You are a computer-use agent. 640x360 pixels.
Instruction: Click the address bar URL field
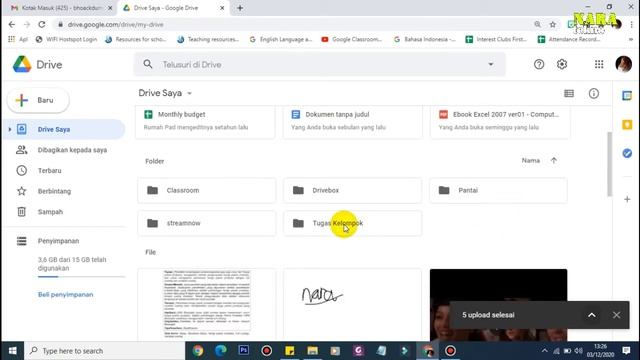point(294,24)
